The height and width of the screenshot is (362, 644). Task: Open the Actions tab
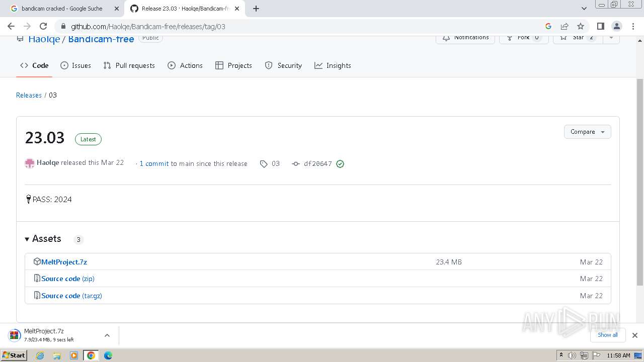tap(185, 65)
